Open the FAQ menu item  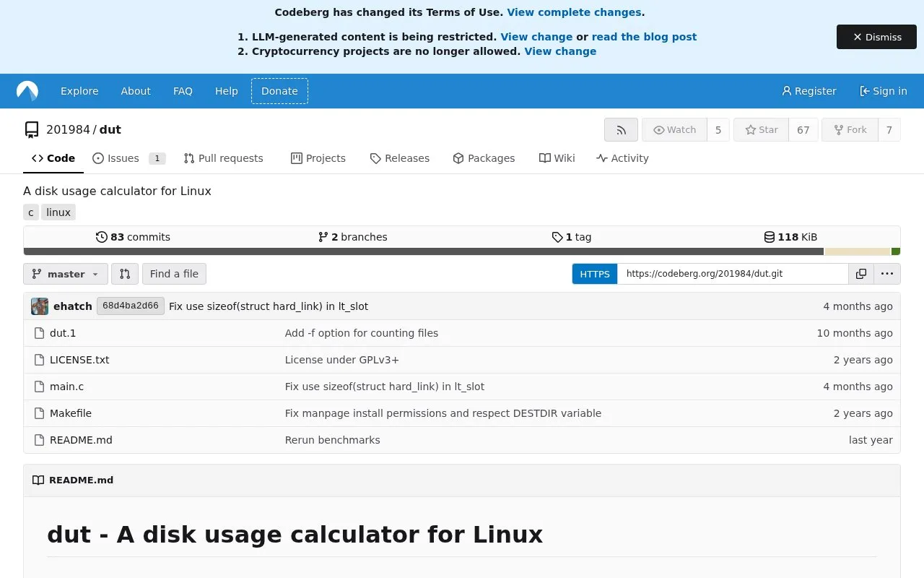pos(183,91)
